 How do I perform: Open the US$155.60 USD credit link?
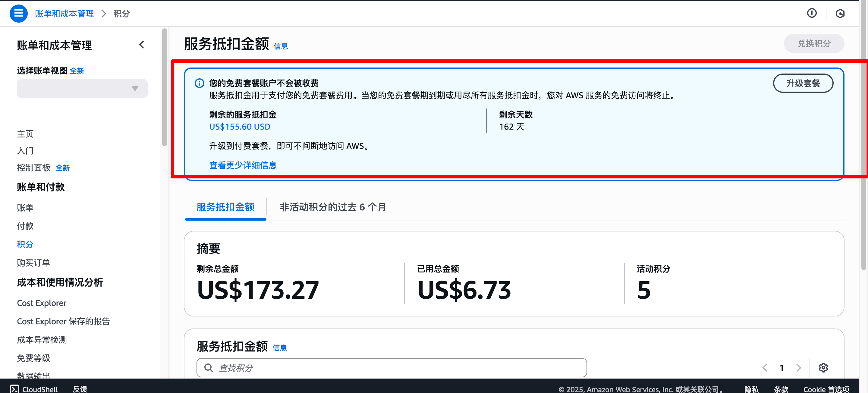[x=240, y=127]
